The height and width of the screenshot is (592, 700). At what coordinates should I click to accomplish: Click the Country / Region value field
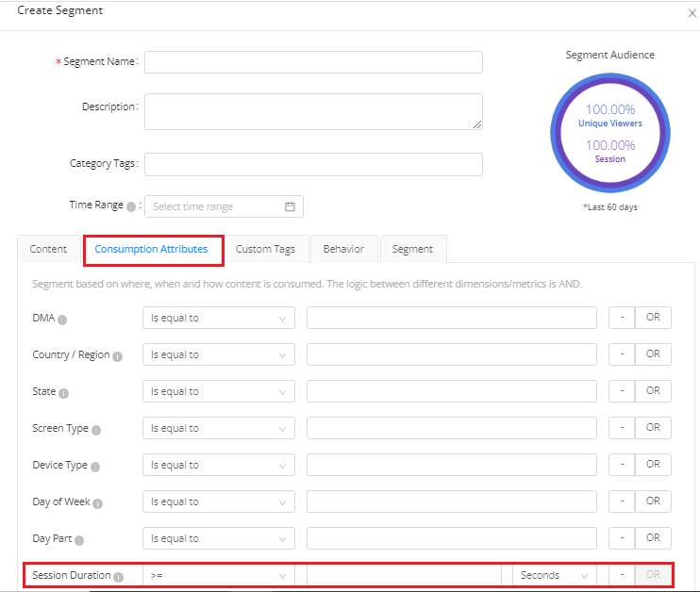(452, 354)
